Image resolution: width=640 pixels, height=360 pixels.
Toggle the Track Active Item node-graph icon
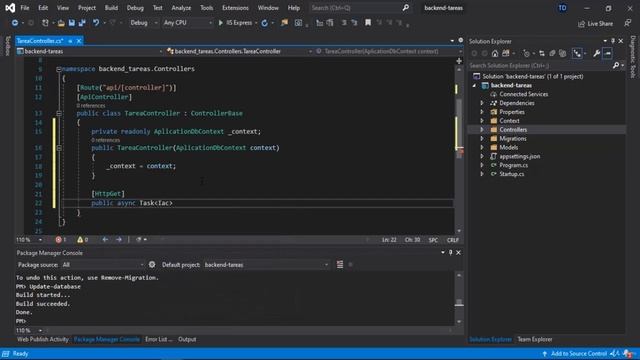tap(577, 53)
